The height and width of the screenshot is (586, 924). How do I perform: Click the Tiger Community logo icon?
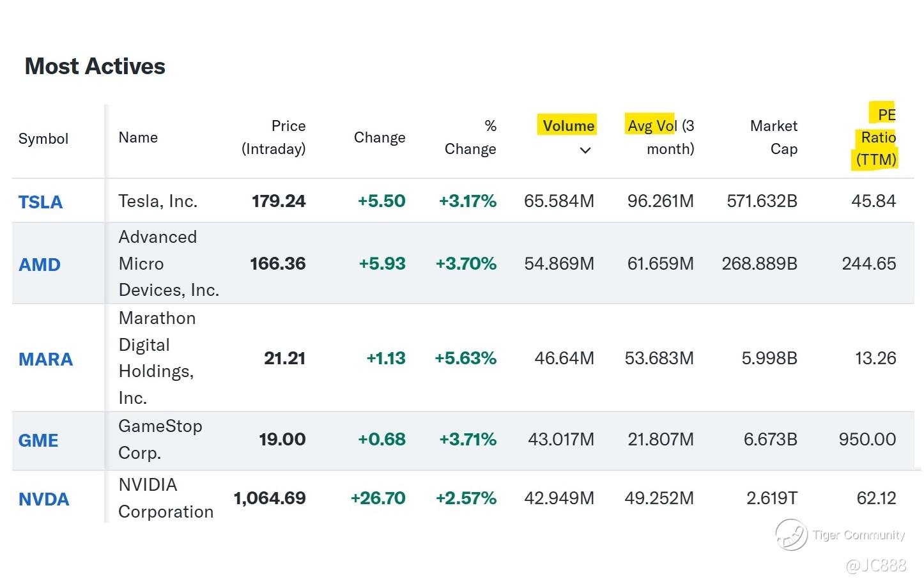(x=791, y=534)
